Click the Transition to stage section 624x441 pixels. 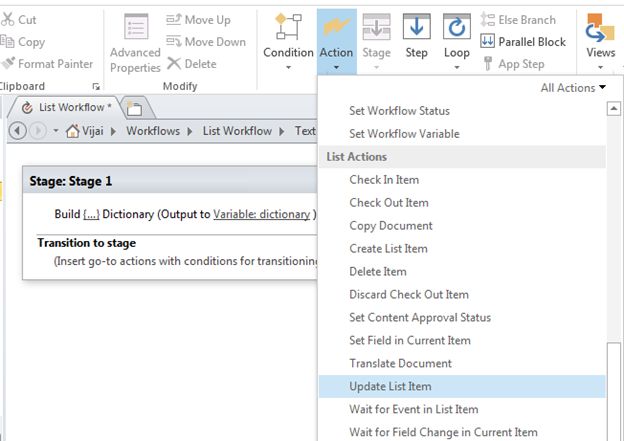[x=86, y=243]
